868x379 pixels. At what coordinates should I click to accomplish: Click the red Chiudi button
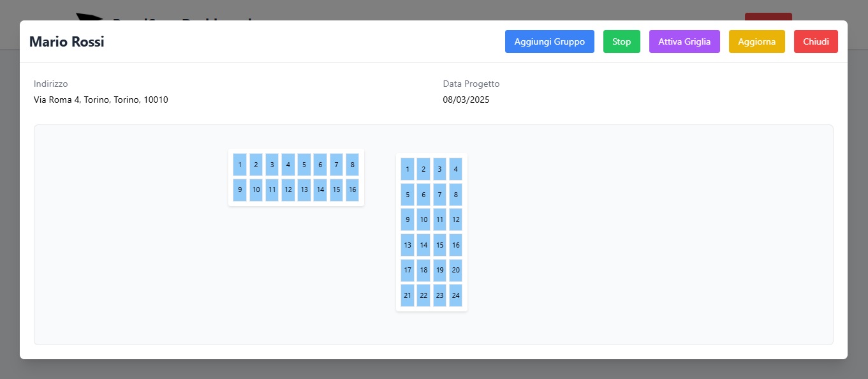pyautogui.click(x=816, y=41)
